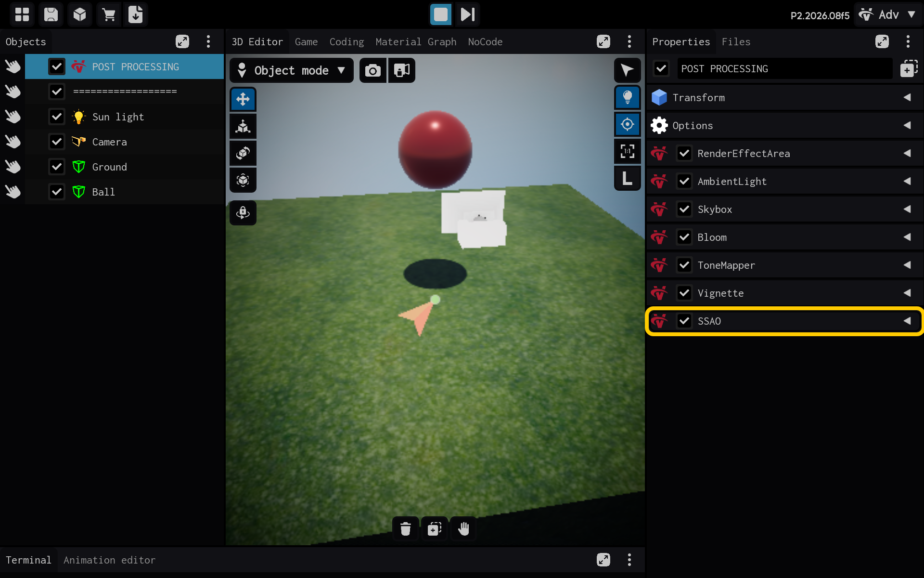Toggle the focus target icon
Viewport: 924px width, 578px height.
(628, 124)
